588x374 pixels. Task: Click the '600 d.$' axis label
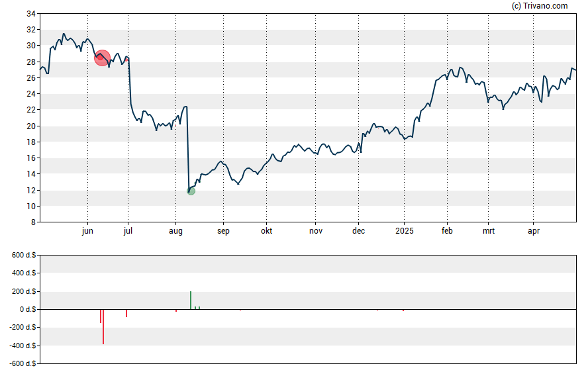24,256
